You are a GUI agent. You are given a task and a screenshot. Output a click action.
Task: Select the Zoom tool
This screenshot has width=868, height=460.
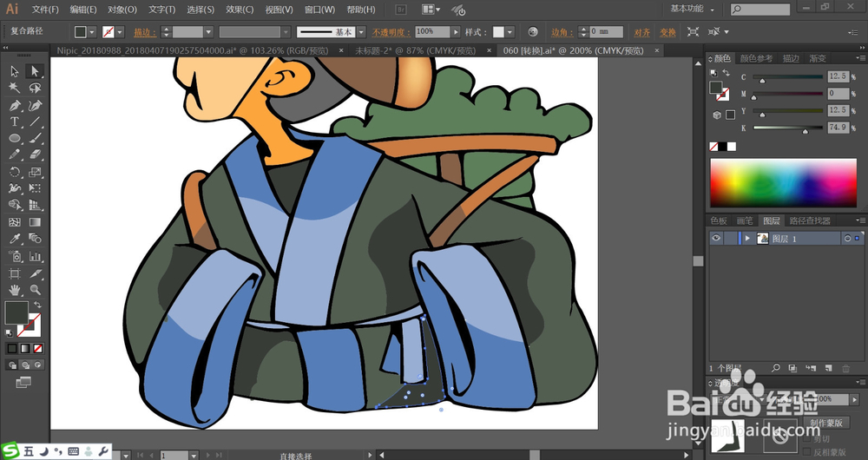tap(35, 290)
